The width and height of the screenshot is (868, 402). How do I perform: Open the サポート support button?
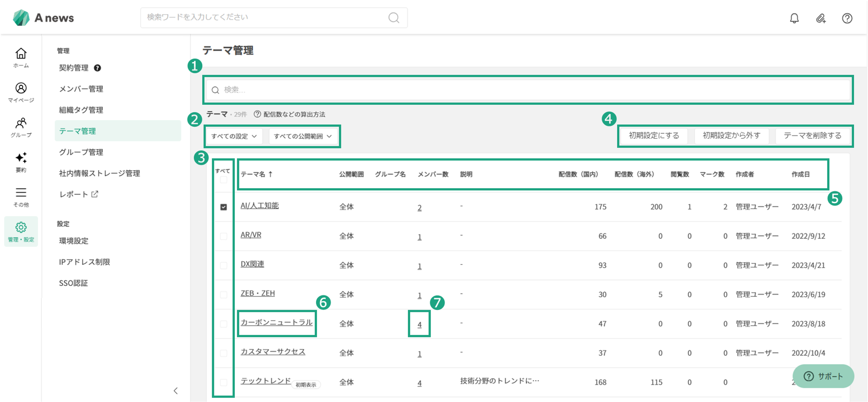coord(823,376)
